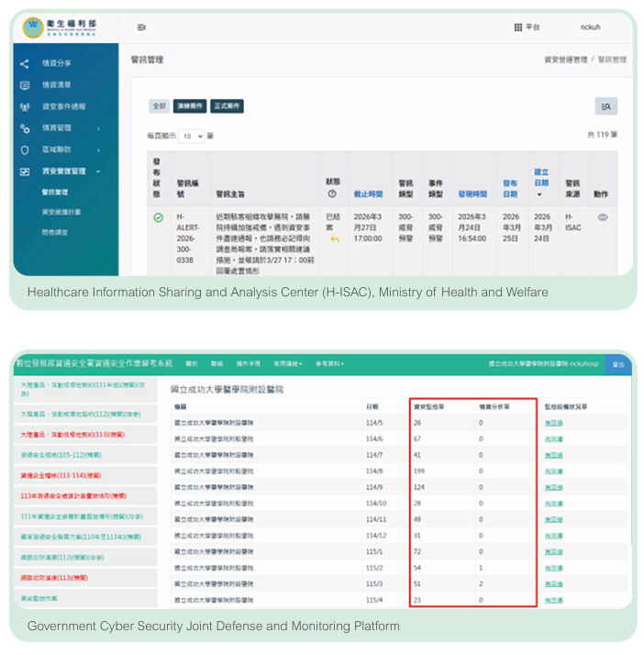Click the blue 登出 logout button
This screenshot has width=644, height=655.
point(618,364)
